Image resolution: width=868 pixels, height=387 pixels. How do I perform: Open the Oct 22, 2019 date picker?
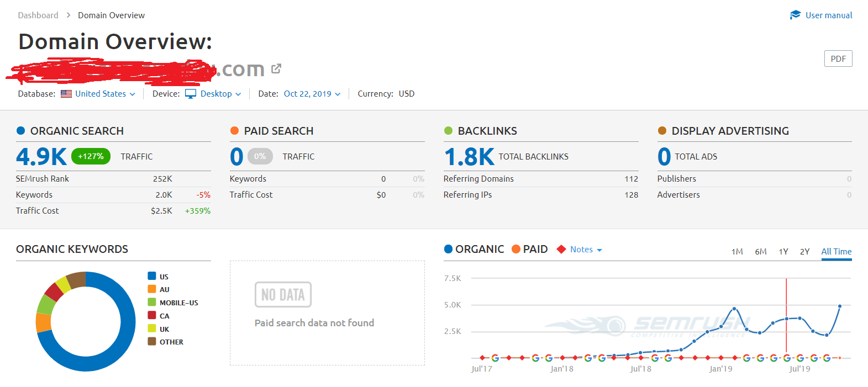pyautogui.click(x=312, y=94)
